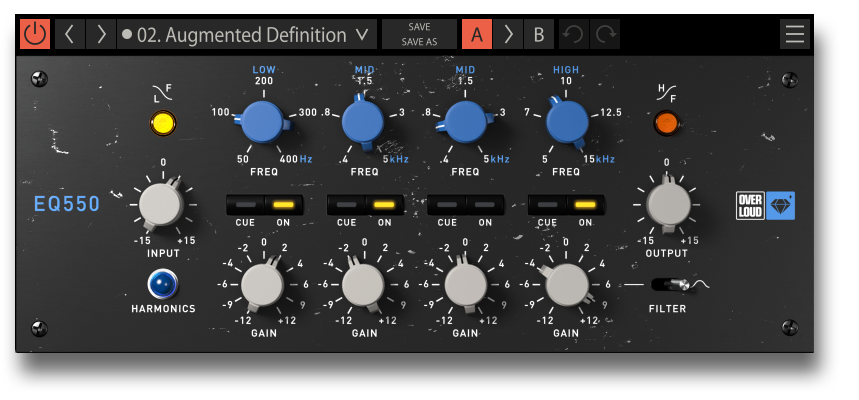This screenshot has width=859, height=400.
Task: Go to the previous preset arrow
Action: pyautogui.click(x=70, y=35)
